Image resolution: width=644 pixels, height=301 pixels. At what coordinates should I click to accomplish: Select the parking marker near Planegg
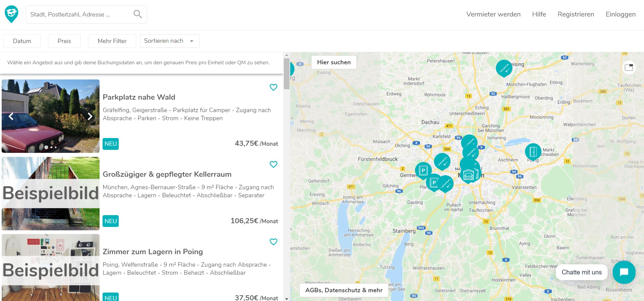(x=433, y=183)
